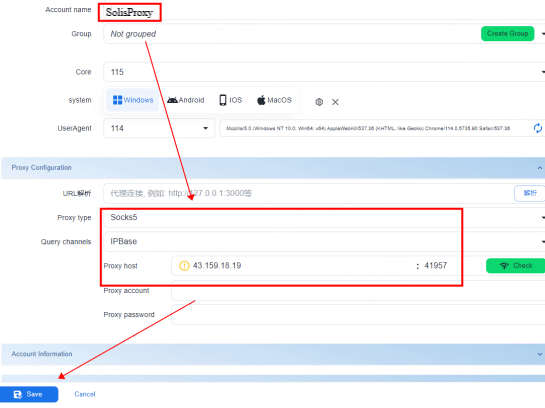This screenshot has height=408, width=545.
Task: Open the Proxy type dropdown showing Socks5
Action: tap(324, 218)
